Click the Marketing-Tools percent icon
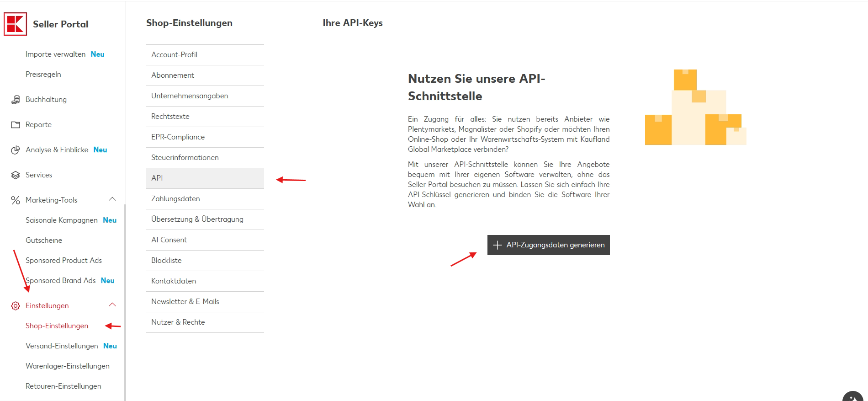This screenshot has height=401, width=868. (16, 200)
